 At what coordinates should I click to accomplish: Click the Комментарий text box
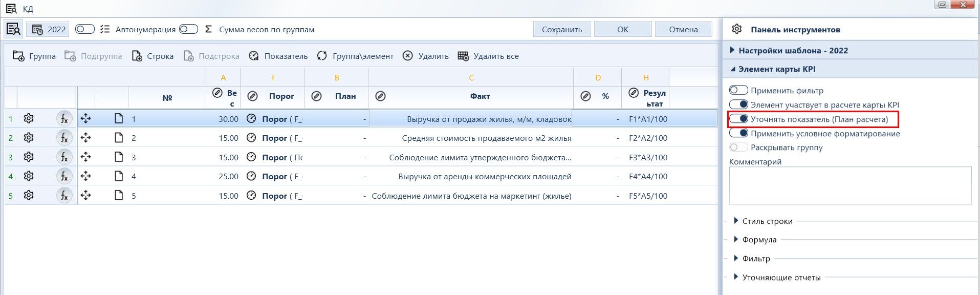click(x=850, y=185)
